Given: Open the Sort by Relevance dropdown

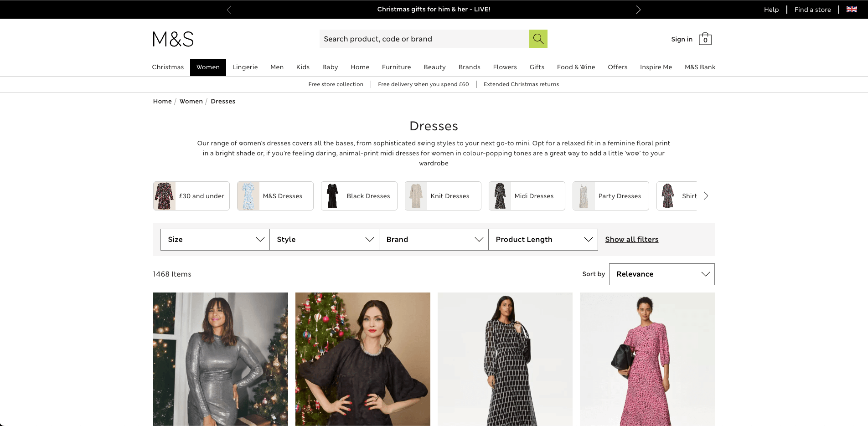Looking at the screenshot, I should [x=662, y=274].
